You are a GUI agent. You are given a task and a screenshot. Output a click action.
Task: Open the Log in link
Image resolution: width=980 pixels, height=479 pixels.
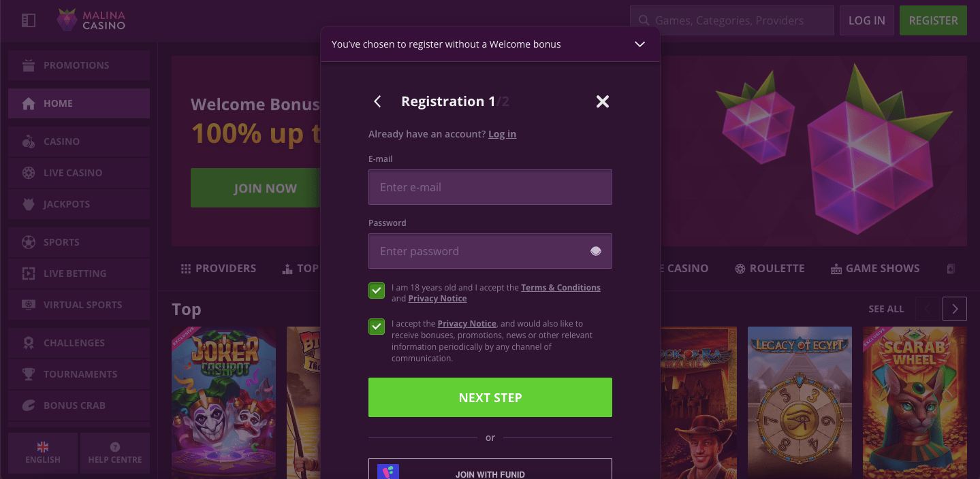pos(501,134)
